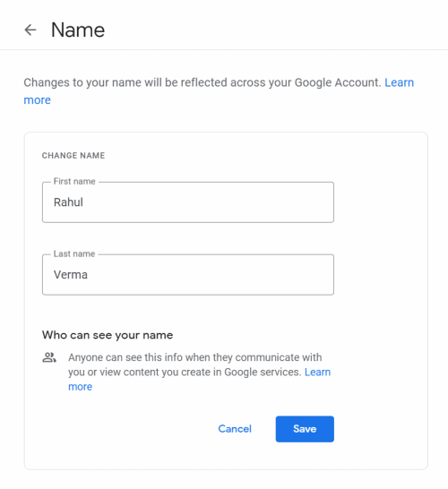Cancel the name change
Viewport: 448px width, 489px height.
235,429
